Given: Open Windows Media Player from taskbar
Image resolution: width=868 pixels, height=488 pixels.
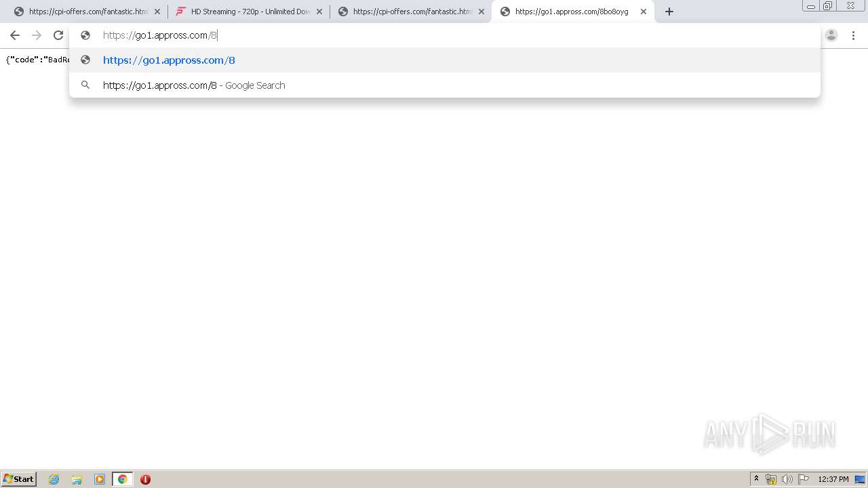Looking at the screenshot, I should 100,479.
